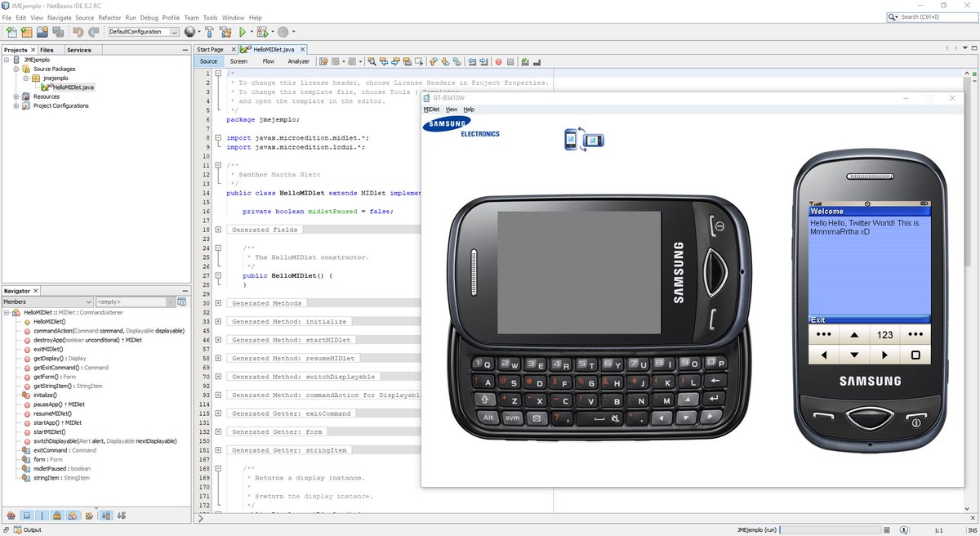This screenshot has width=980, height=536.
Task: Click the Redo arrow icon
Action: 94,32
